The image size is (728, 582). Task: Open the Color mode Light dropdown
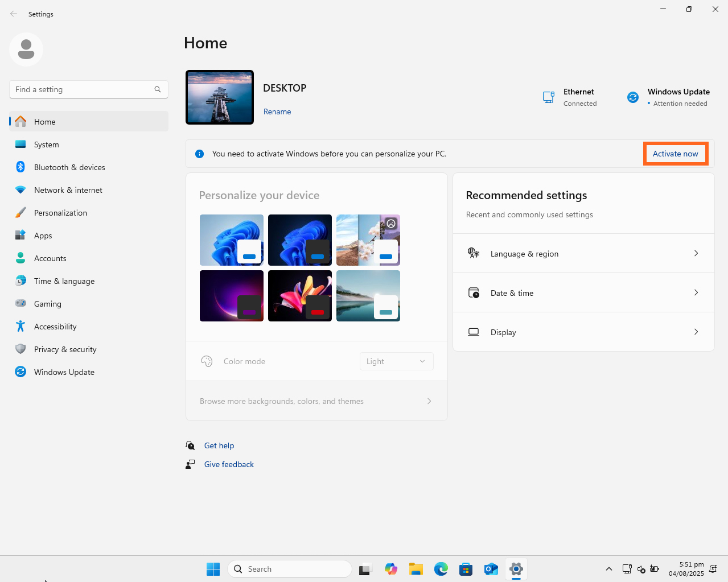pos(397,361)
